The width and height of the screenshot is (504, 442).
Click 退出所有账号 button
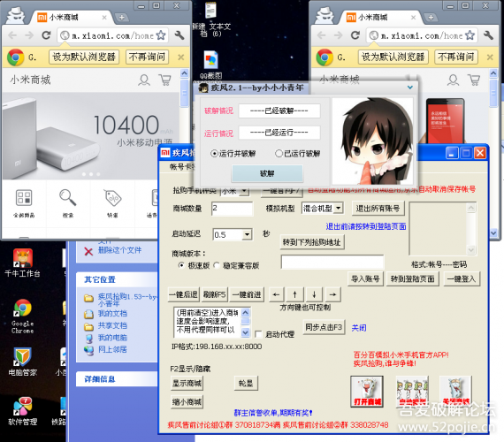(x=378, y=209)
